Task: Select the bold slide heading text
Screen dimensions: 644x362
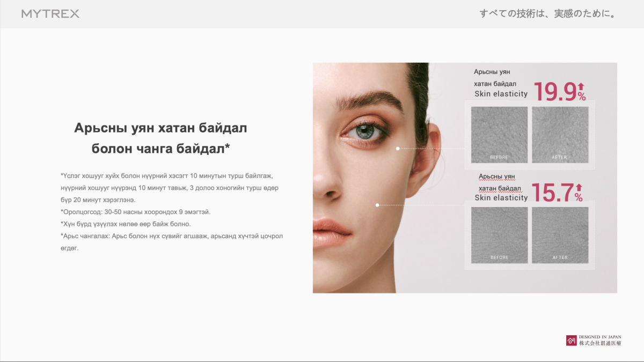Action: 160,138
